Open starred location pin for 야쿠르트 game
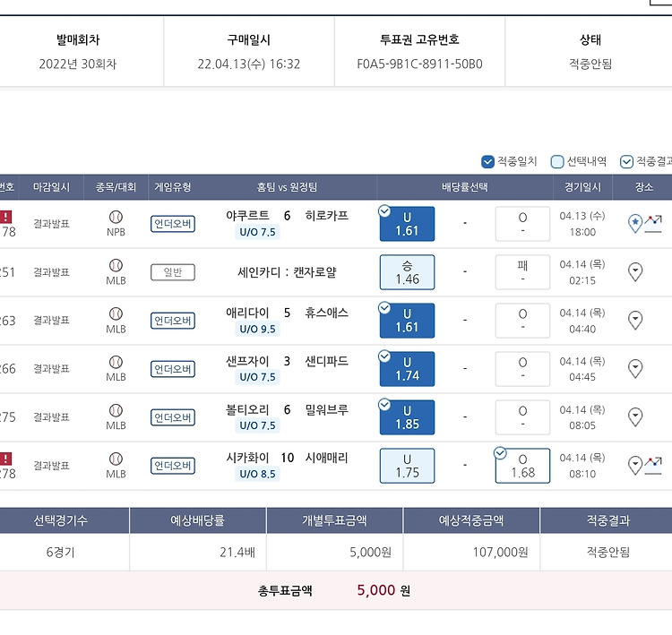The image size is (672, 635). point(634,223)
